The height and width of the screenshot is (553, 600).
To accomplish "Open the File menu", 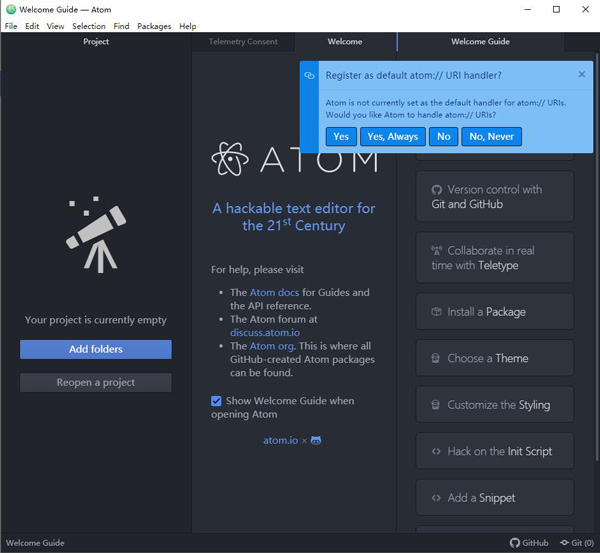I will pyautogui.click(x=11, y=26).
